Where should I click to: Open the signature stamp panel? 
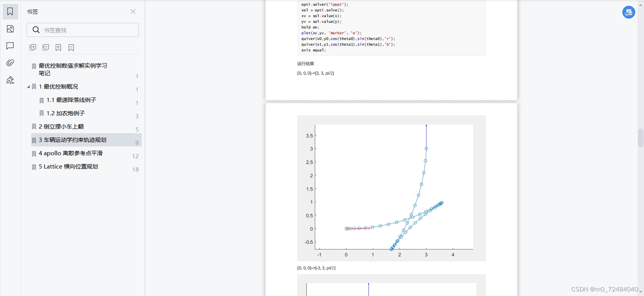[x=10, y=80]
